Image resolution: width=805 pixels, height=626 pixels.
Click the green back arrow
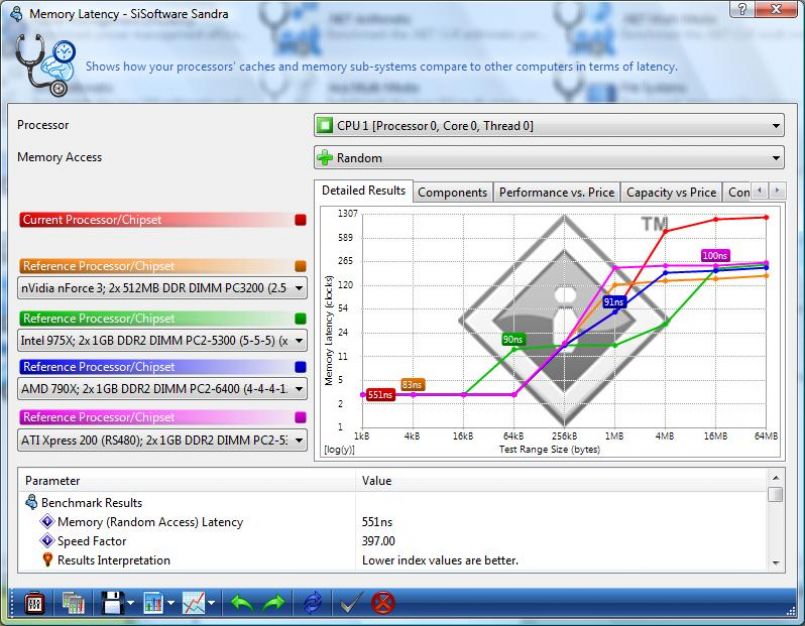click(242, 603)
